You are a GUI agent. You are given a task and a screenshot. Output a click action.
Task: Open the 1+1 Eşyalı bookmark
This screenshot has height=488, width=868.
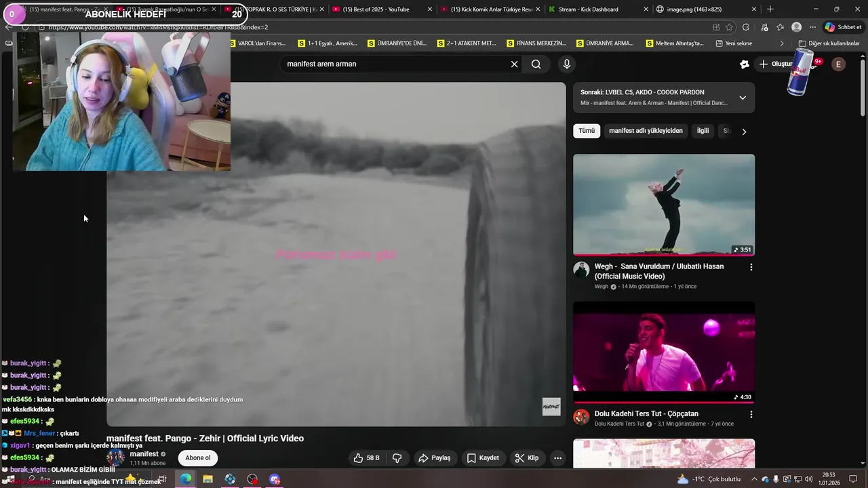coord(328,43)
